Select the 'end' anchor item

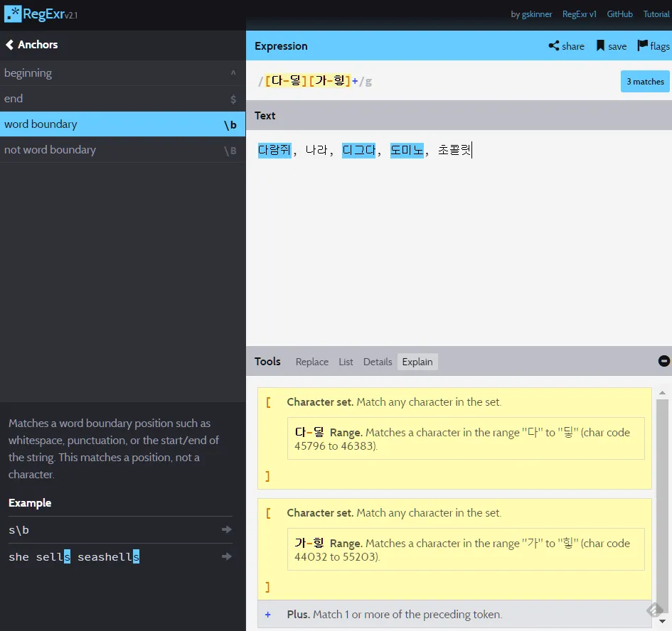coord(122,99)
